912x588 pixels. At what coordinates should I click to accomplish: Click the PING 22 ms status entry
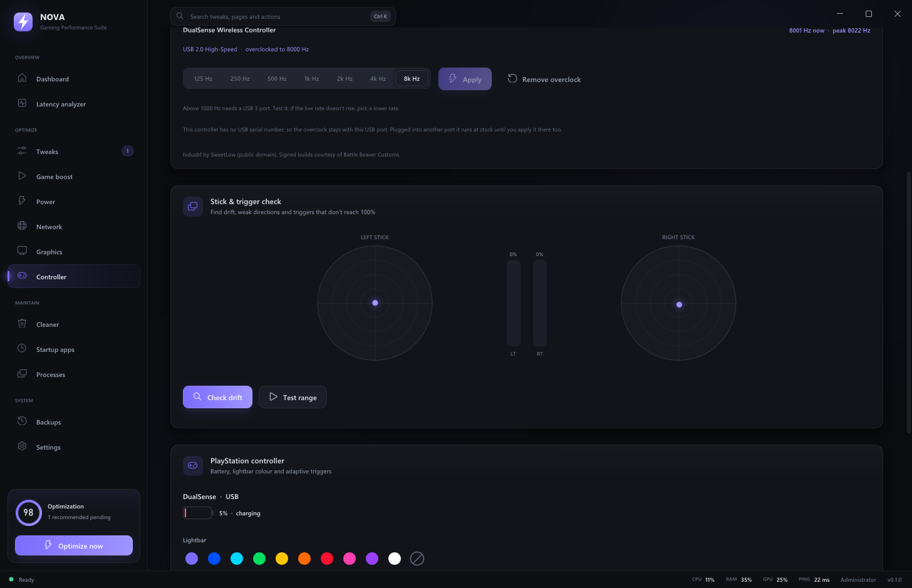pyautogui.click(x=814, y=580)
